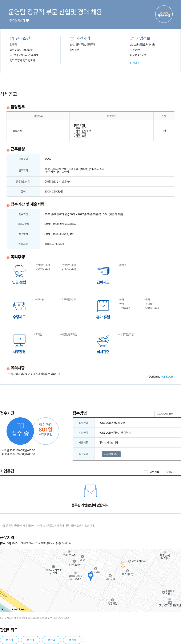Click the 에스피디엠 map marker
181x644 pixels.
[128, 571]
